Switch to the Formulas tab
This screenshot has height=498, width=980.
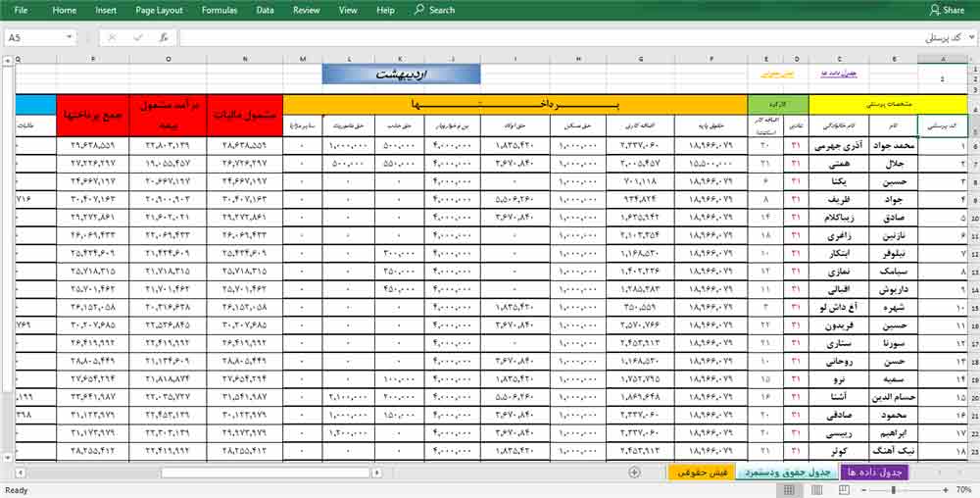(220, 10)
